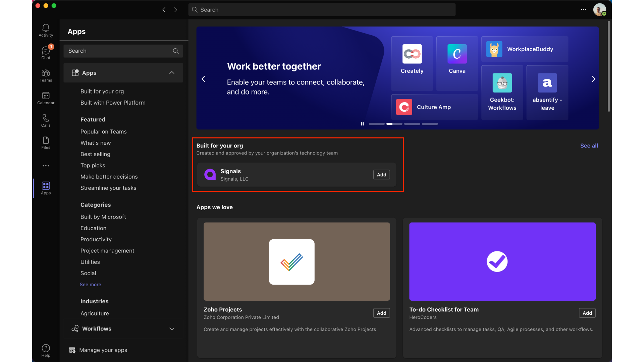Image resolution: width=644 pixels, height=362 pixels.
Task: Toggle pause on carousel slideshow
Action: (362, 123)
